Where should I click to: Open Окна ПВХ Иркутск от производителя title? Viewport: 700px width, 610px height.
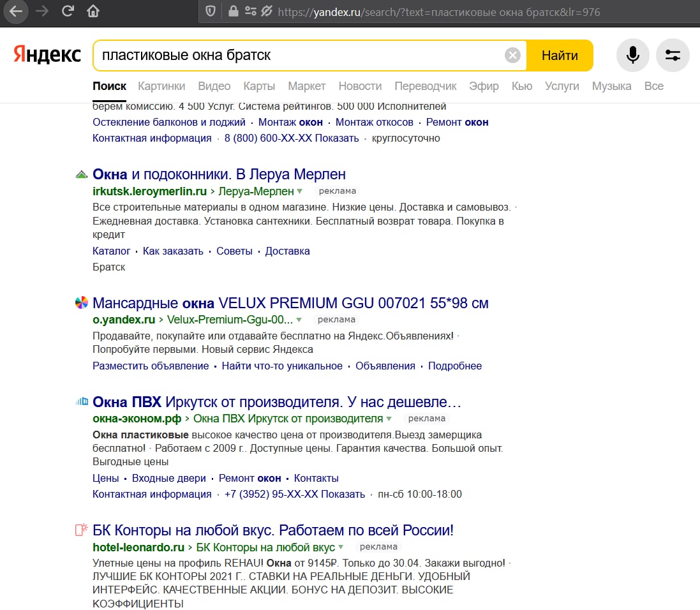[x=276, y=402]
